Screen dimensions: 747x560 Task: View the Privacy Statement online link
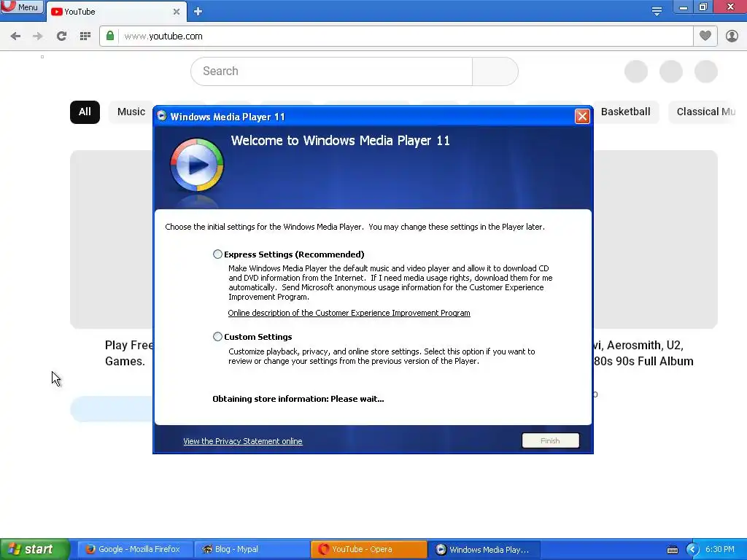click(x=242, y=441)
